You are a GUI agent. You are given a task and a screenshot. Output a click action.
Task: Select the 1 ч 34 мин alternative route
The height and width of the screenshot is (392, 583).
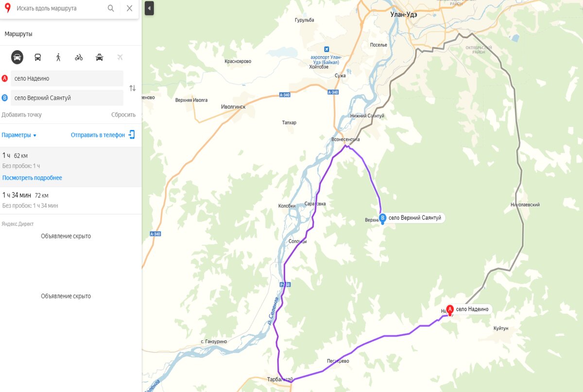71,200
